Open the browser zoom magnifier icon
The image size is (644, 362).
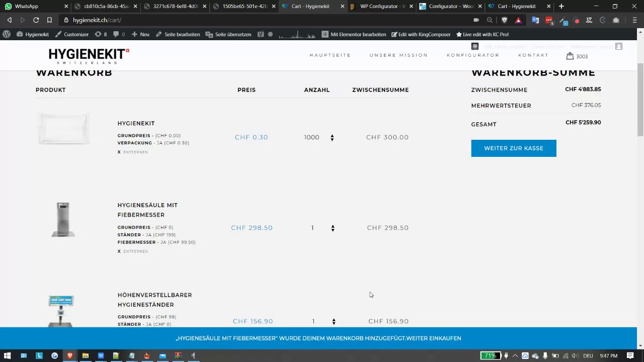point(490,20)
